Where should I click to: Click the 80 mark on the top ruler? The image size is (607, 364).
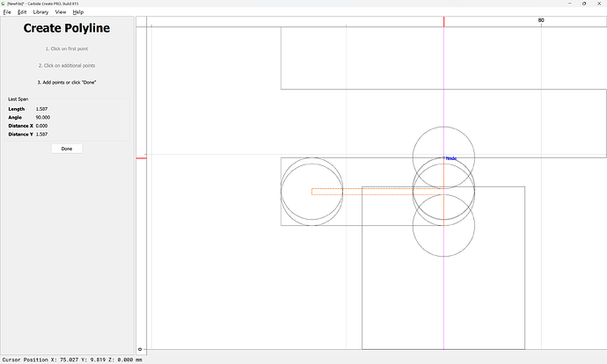pos(541,20)
